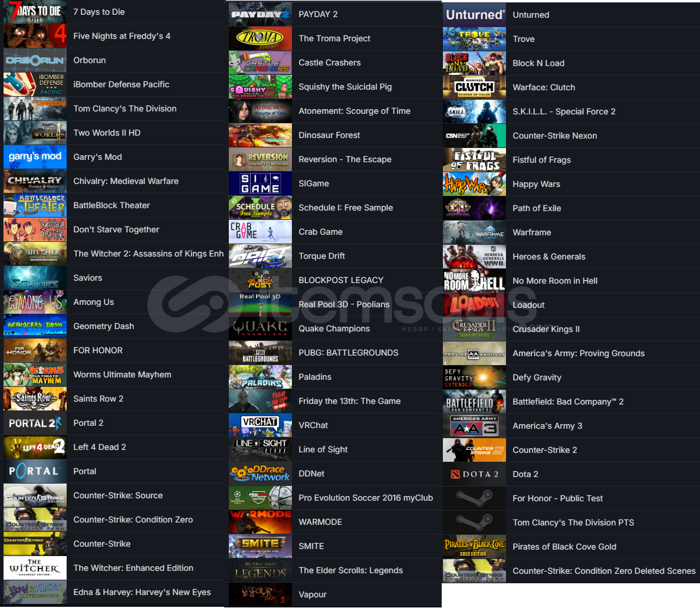Click the No More Room in Hell title
This screenshot has height=608, width=700.
click(555, 281)
